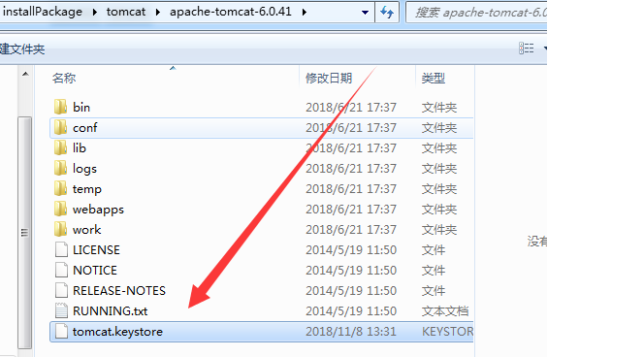Select the LICENSE file name

[x=96, y=249]
